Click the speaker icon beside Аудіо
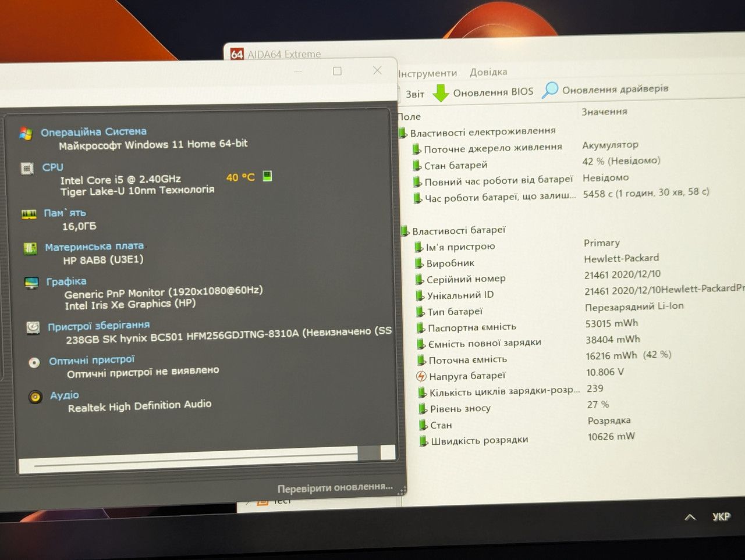Viewport: 745px width, 560px height. [x=36, y=397]
